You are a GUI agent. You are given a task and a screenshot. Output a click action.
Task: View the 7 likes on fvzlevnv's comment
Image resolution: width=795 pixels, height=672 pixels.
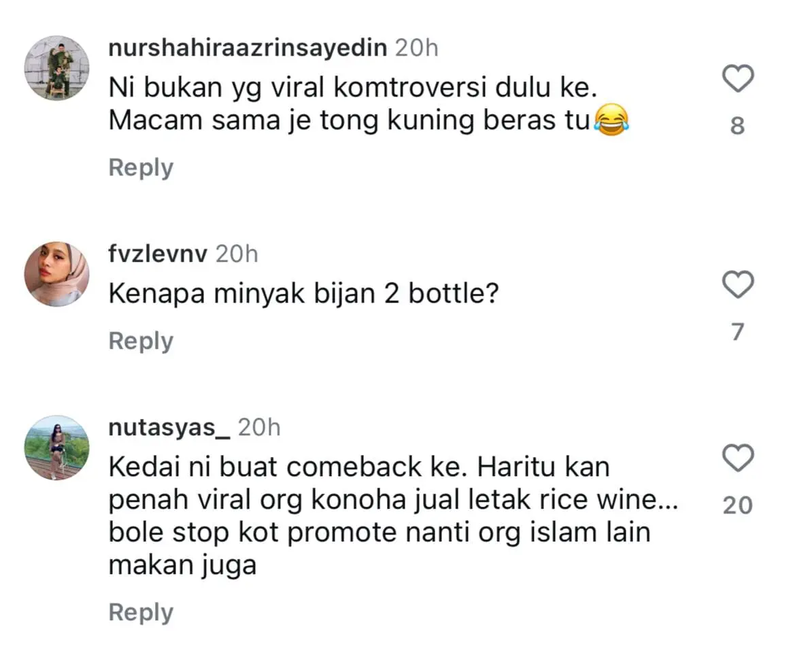coord(738,332)
